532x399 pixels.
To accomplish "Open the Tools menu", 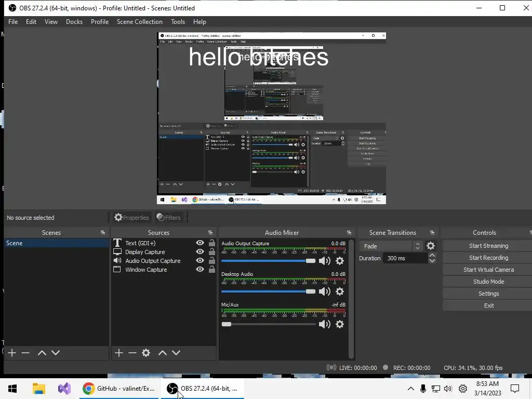I will [178, 22].
